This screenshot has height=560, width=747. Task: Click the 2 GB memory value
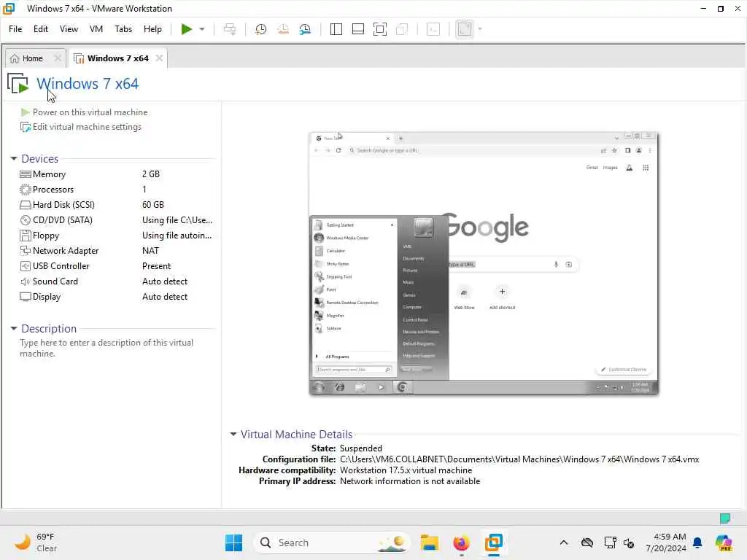tap(150, 174)
